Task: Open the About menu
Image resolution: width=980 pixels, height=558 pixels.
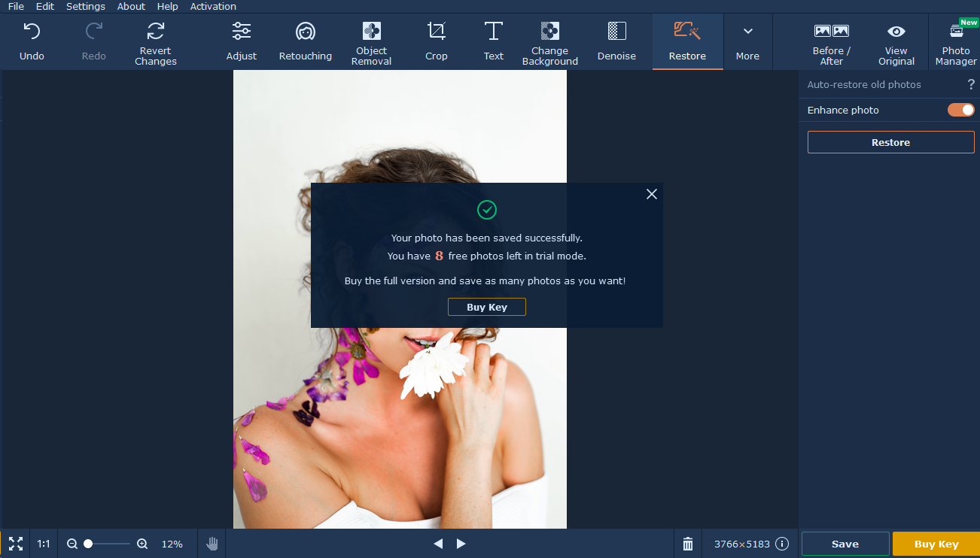Action: tap(131, 6)
